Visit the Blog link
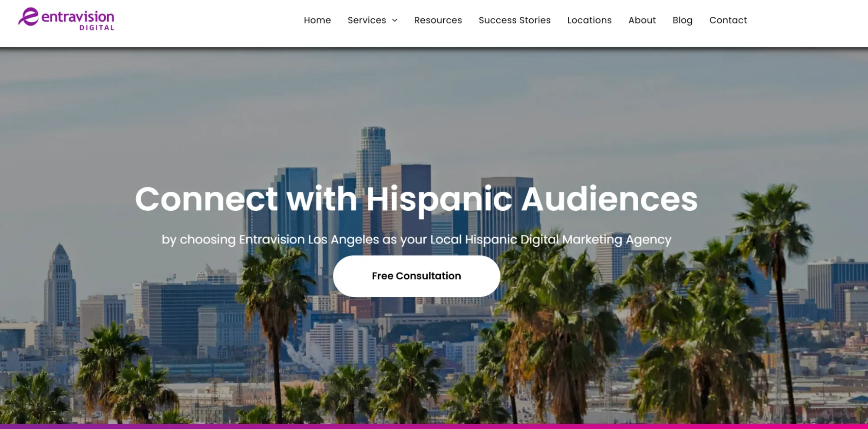 (x=683, y=20)
